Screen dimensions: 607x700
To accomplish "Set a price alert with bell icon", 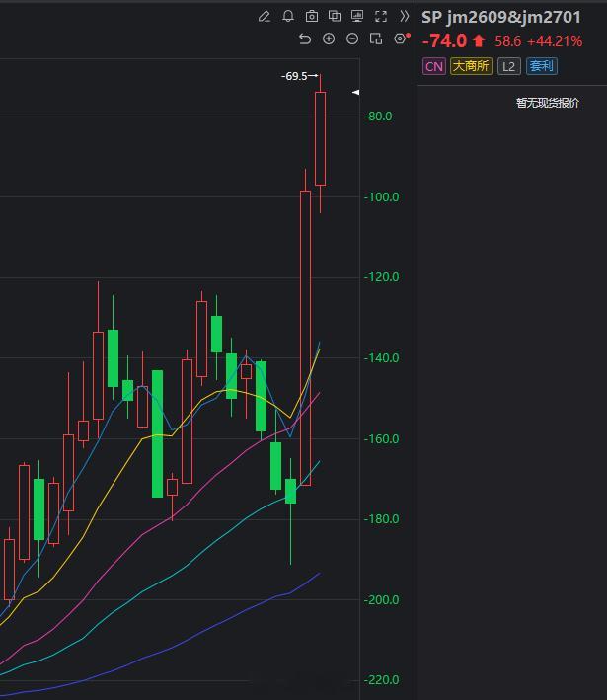I will (288, 17).
